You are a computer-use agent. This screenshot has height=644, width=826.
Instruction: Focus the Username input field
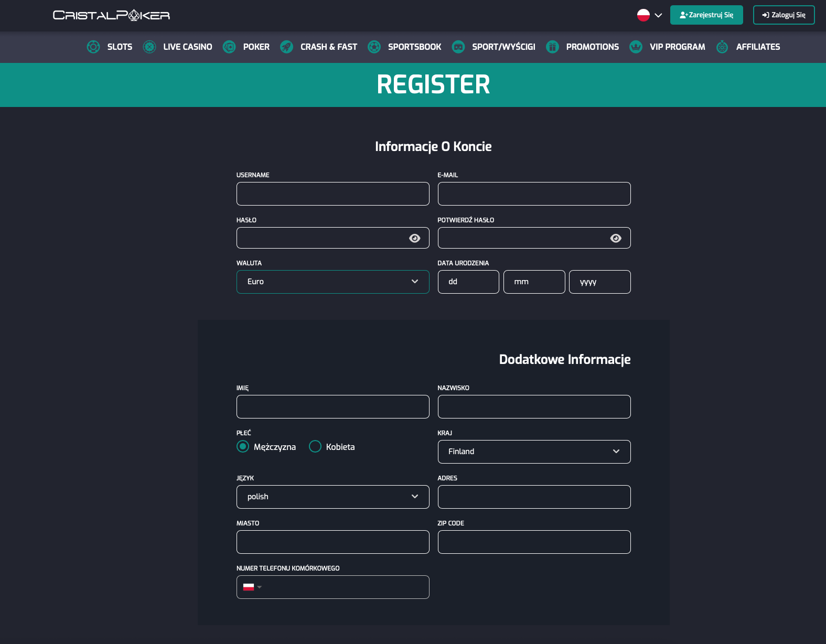tap(332, 194)
